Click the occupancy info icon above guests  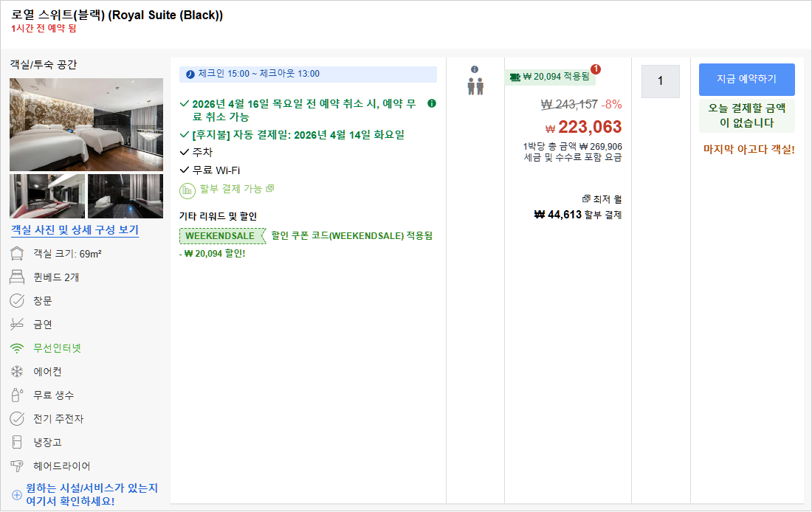(x=475, y=69)
